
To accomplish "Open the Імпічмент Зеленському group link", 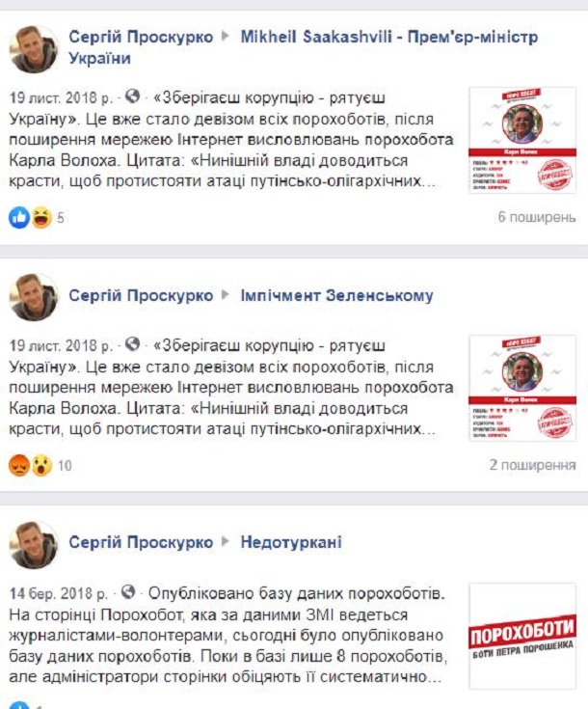I will click(336, 296).
